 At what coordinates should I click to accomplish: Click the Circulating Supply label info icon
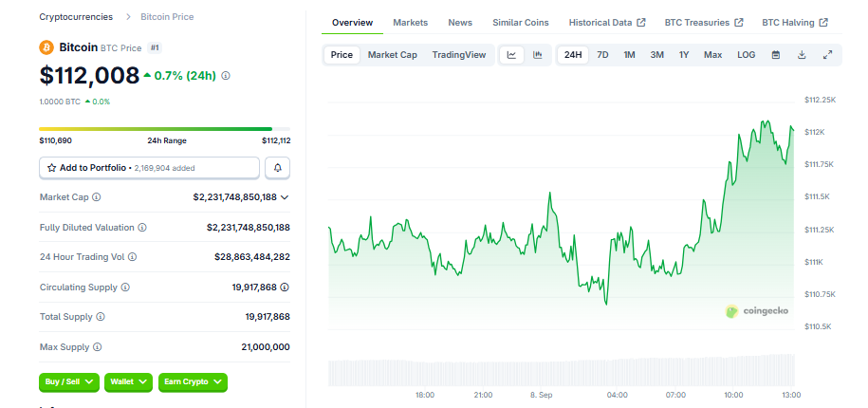[x=125, y=287]
